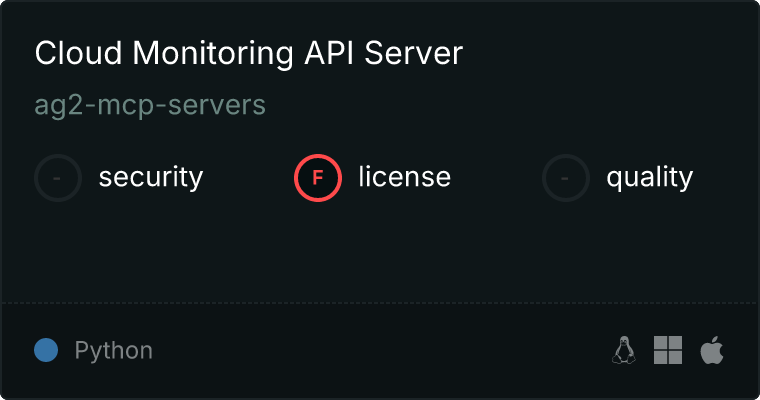Click the dashed divider above the footer
Screen dimensions: 760x400
click(x=380, y=301)
